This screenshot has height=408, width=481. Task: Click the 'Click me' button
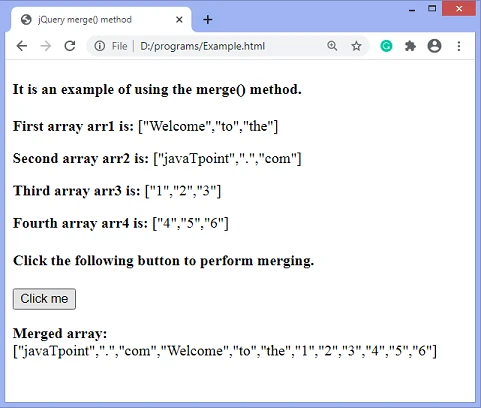44,299
